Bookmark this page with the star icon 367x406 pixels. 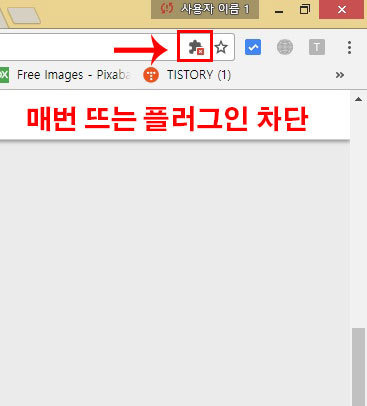[221, 47]
